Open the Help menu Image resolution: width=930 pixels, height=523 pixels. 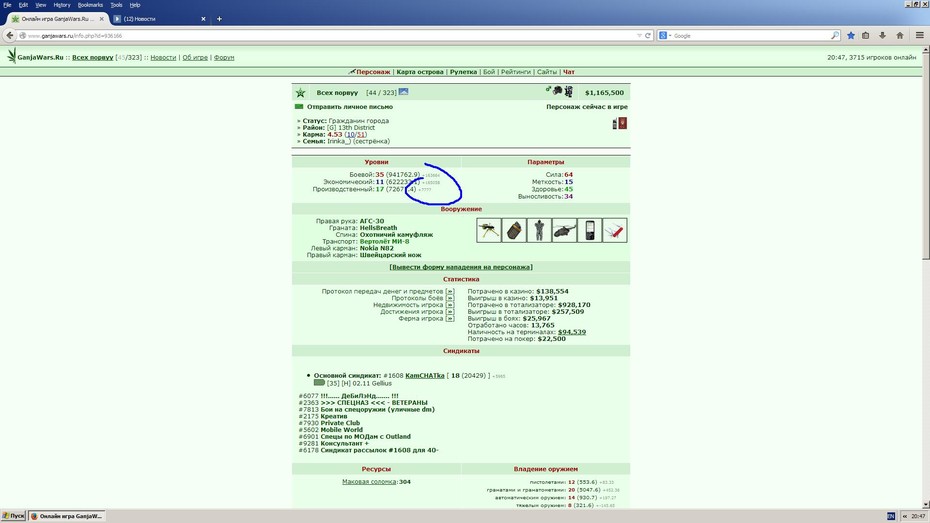click(135, 5)
